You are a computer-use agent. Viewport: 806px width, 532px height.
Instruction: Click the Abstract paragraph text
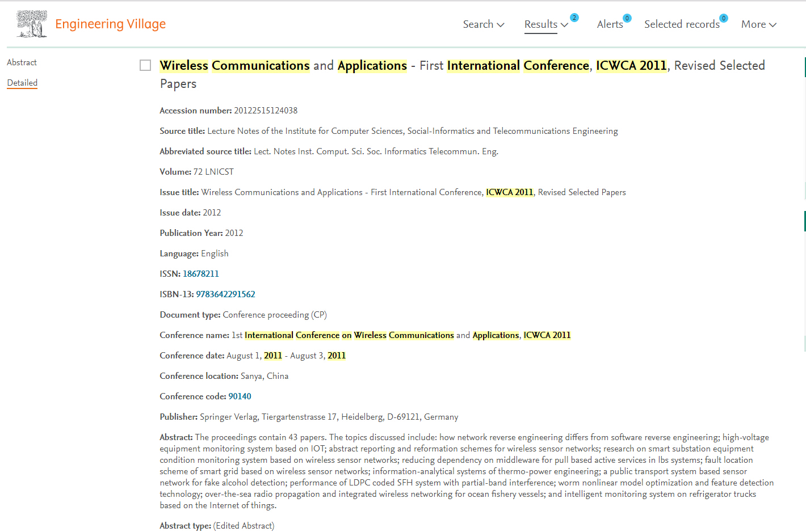tap(467, 471)
